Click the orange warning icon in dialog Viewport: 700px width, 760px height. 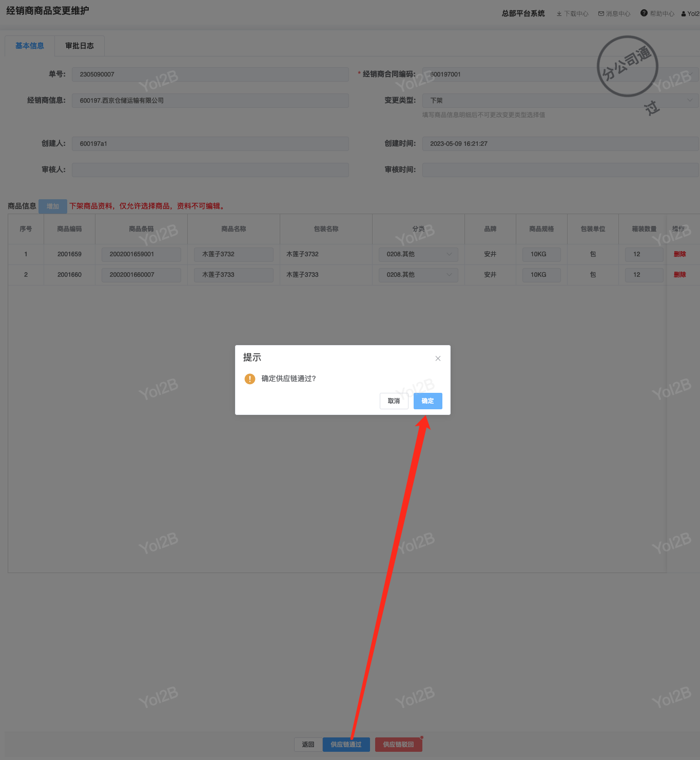(x=250, y=379)
